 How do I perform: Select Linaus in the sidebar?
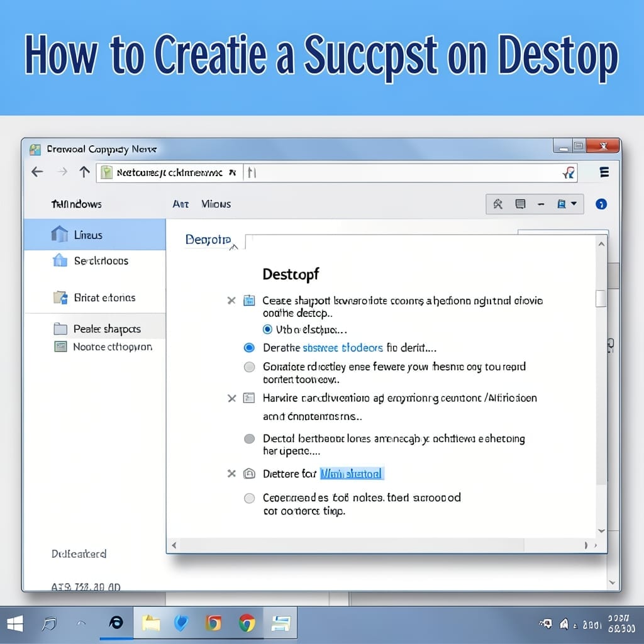pos(95,235)
